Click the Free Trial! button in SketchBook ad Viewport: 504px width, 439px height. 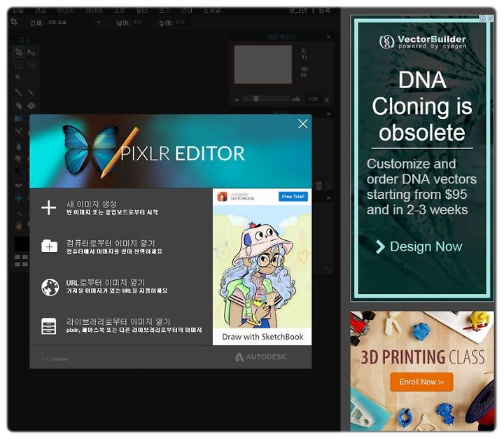(x=293, y=197)
